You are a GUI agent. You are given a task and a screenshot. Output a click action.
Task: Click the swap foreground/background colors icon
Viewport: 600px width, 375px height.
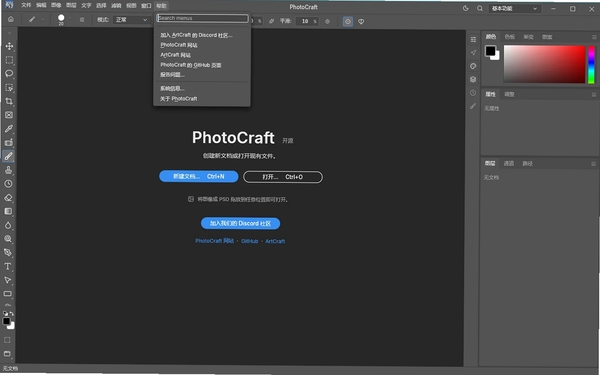[12, 313]
